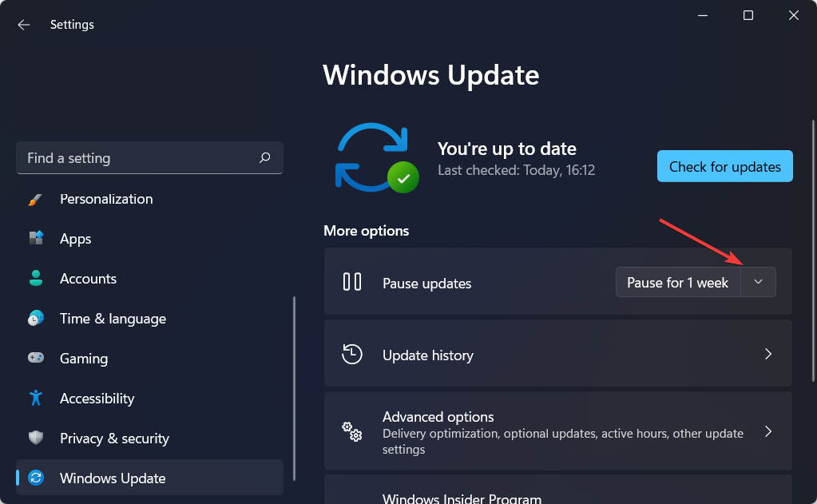Click the Update history clock icon

351,354
